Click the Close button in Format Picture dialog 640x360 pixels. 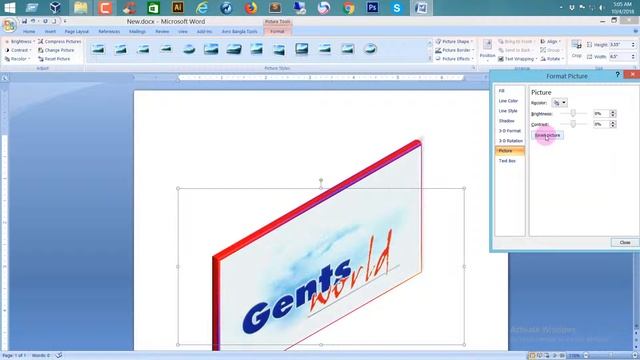(625, 242)
